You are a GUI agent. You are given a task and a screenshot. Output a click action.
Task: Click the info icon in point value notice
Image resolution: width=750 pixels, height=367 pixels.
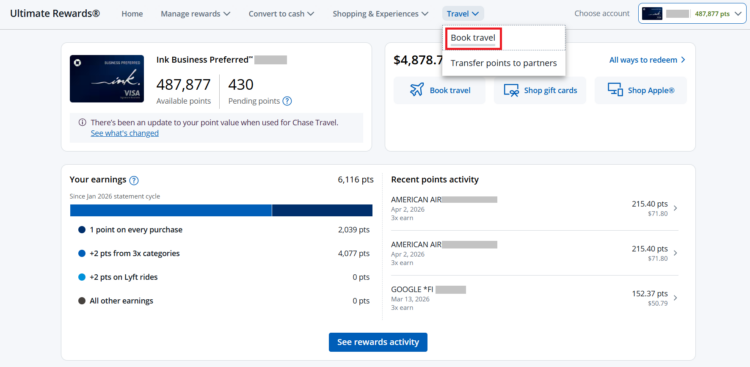coord(82,122)
